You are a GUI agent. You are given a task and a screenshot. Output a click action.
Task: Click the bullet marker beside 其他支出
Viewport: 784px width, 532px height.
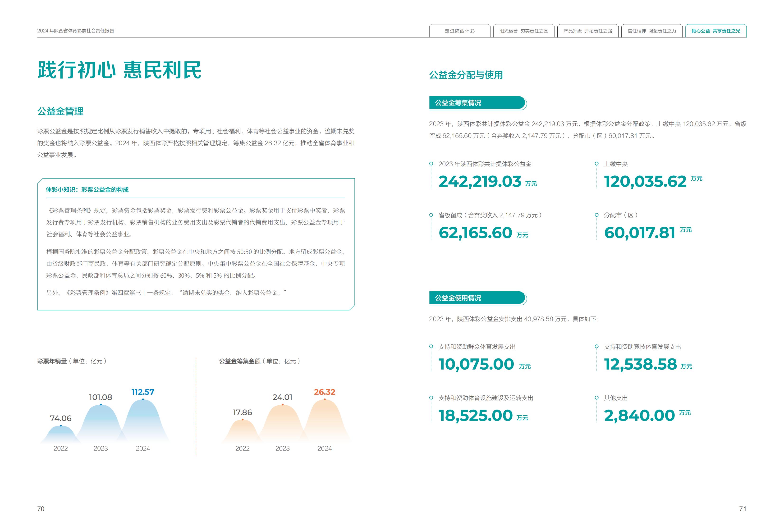click(596, 398)
